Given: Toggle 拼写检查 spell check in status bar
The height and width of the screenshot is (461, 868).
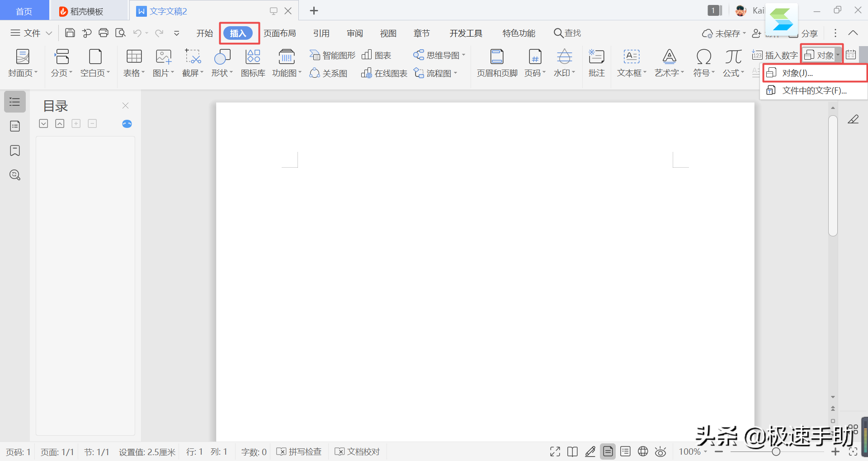Looking at the screenshot, I should [299, 452].
